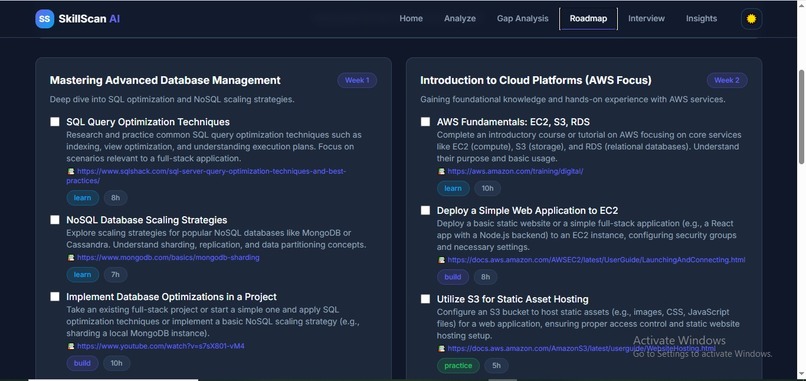The height and width of the screenshot is (381, 806).
Task: Click the SkillScan AI logo icon
Action: pyautogui.click(x=45, y=19)
